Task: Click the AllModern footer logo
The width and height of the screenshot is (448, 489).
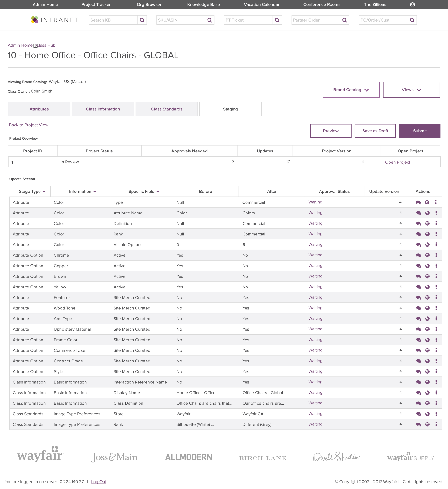Action: 189,457
